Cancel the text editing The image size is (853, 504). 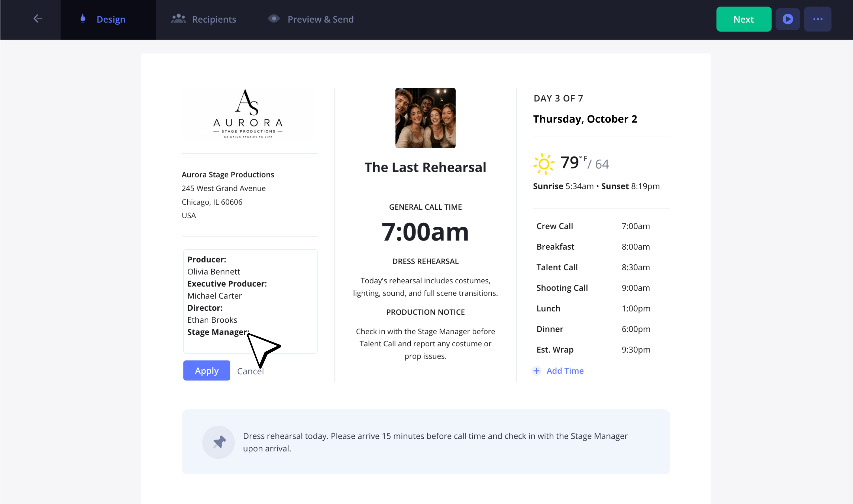point(250,371)
